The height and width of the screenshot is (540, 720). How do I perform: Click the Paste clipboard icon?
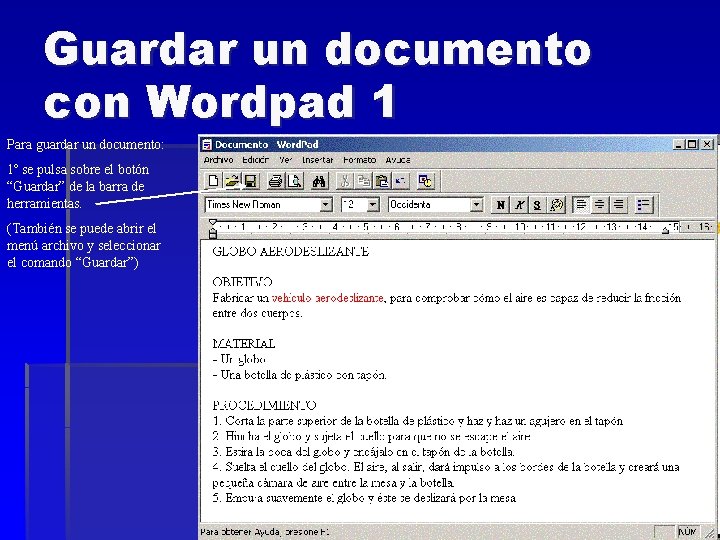point(382,181)
